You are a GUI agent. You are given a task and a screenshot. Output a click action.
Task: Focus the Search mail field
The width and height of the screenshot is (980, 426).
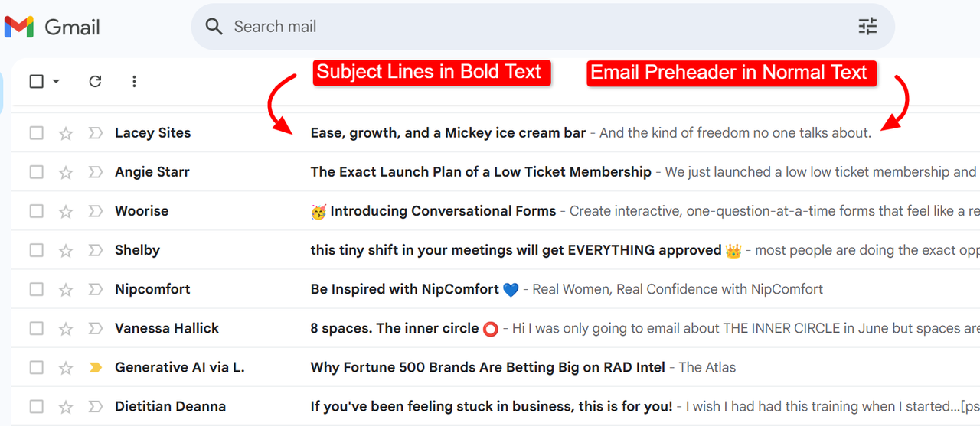pos(536,27)
